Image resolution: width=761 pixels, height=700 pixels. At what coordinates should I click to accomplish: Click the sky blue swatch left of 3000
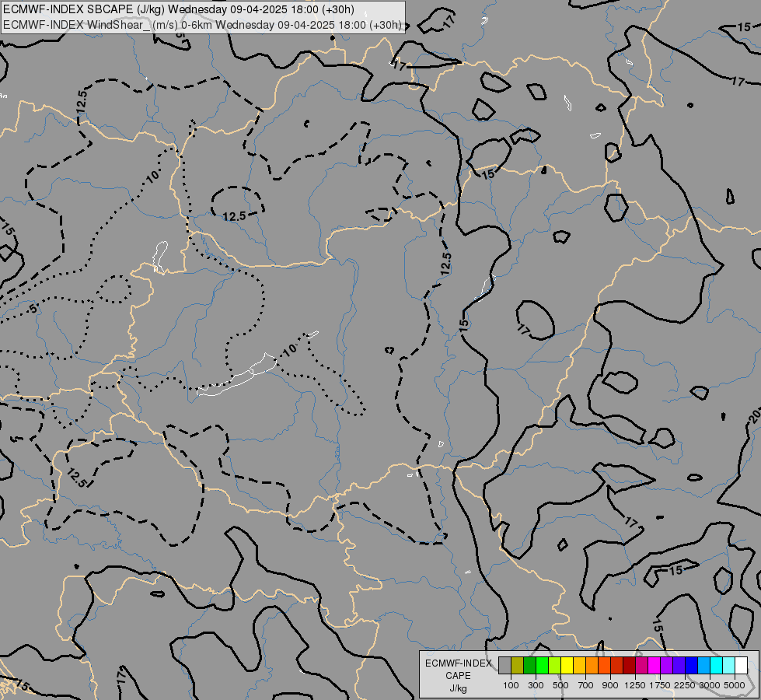click(x=703, y=666)
